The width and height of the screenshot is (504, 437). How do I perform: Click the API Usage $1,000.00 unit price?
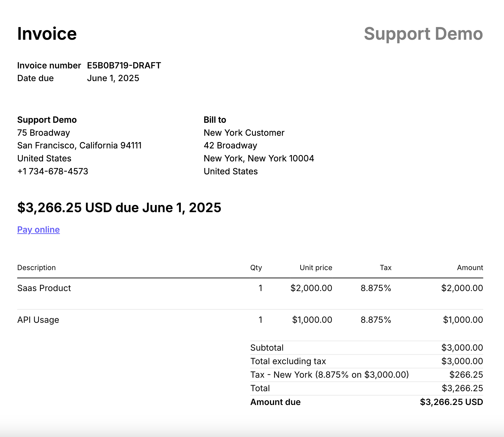(x=312, y=320)
